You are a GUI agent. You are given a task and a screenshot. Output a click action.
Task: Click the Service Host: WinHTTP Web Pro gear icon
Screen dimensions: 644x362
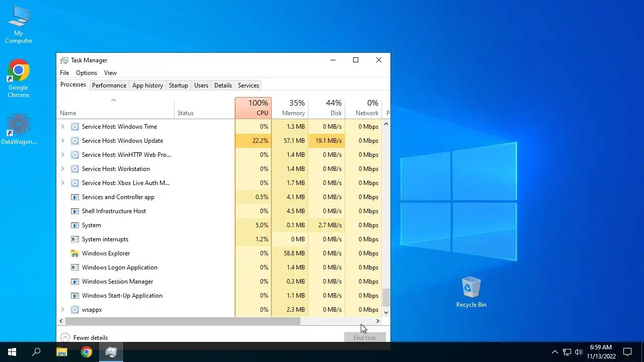(x=75, y=155)
